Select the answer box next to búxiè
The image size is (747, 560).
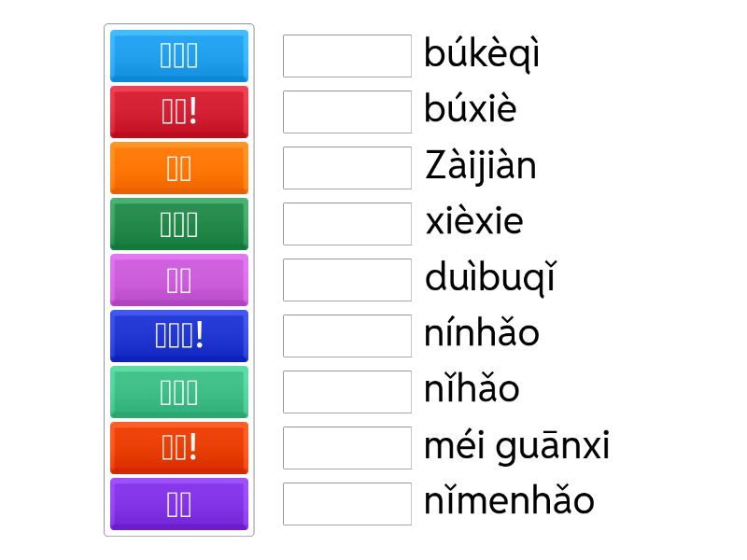click(347, 112)
